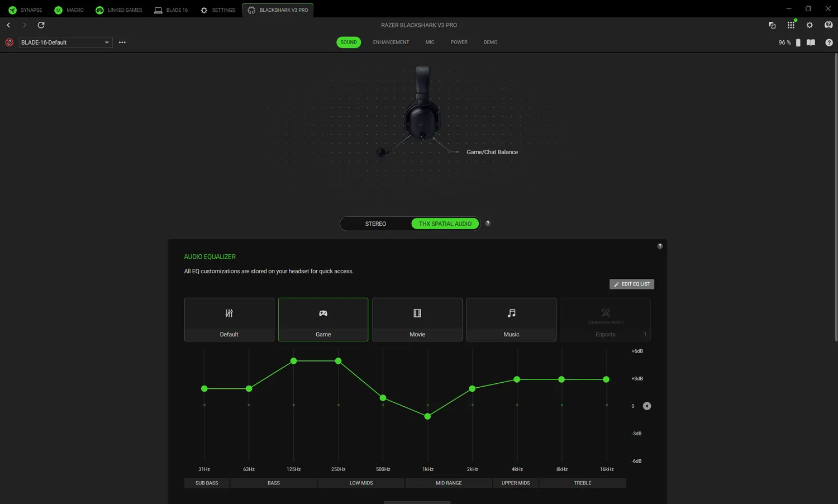Click the Edit EQ List button
838x504 pixels.
pyautogui.click(x=631, y=284)
